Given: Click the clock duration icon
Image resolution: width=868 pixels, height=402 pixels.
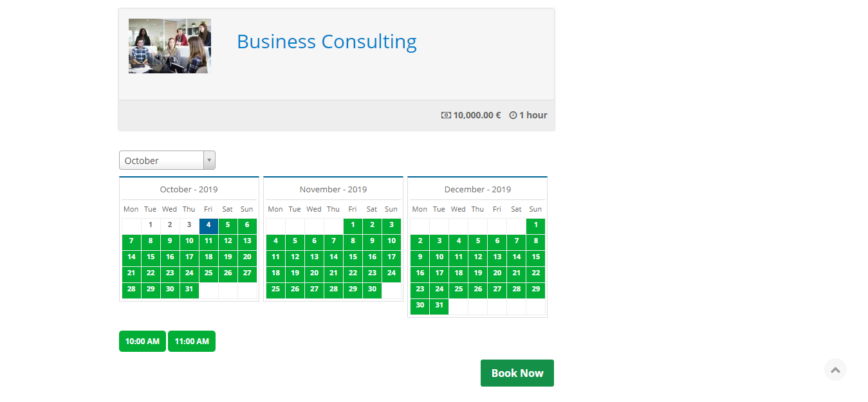Looking at the screenshot, I should pyautogui.click(x=513, y=115).
